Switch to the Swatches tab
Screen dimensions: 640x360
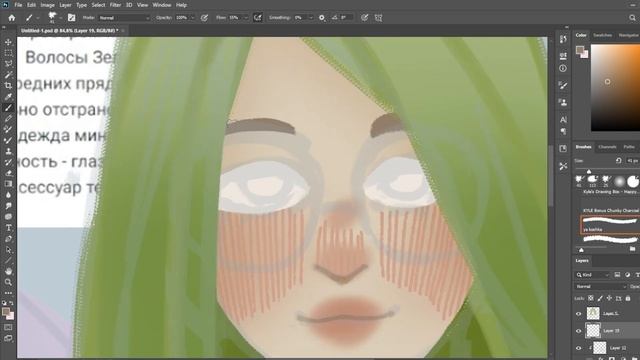coord(602,35)
